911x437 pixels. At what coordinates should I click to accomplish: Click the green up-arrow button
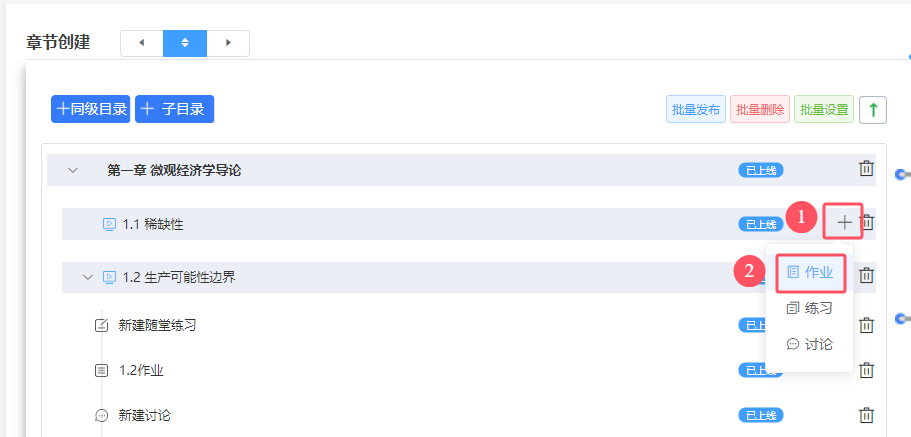[873, 109]
